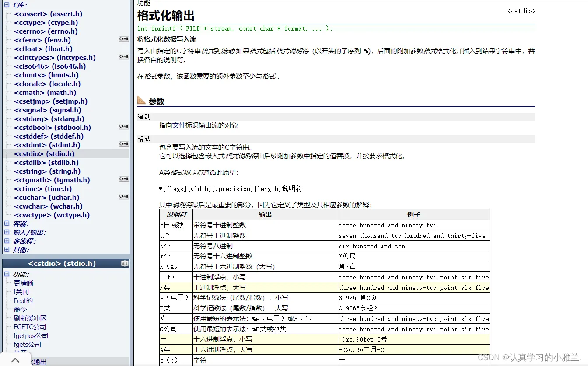Open the fgets公司 function link
Image resolution: width=588 pixels, height=366 pixels.
[x=27, y=344]
